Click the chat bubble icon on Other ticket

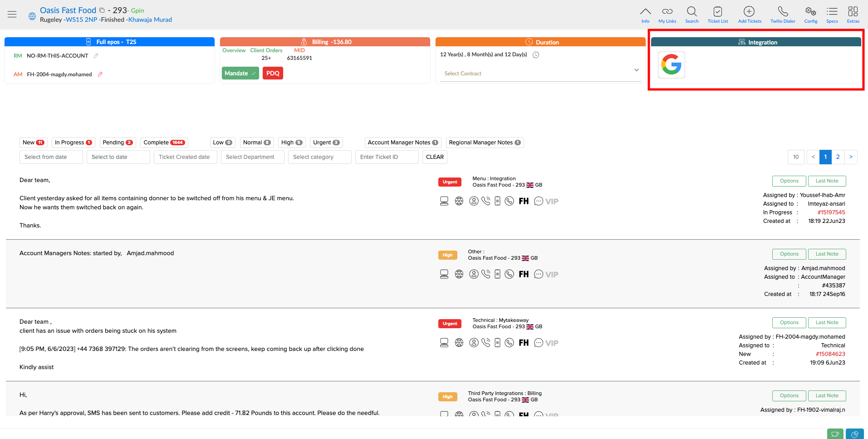click(539, 274)
